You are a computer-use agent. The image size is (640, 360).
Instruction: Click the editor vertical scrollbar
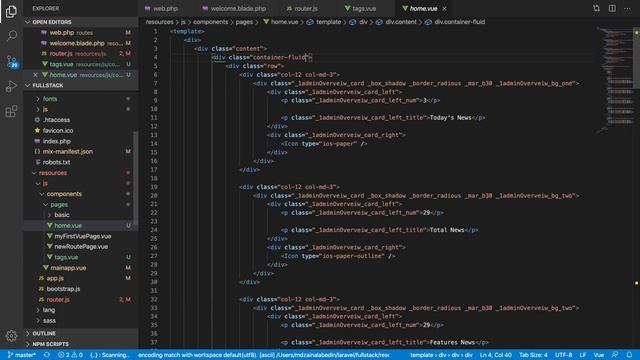636,57
